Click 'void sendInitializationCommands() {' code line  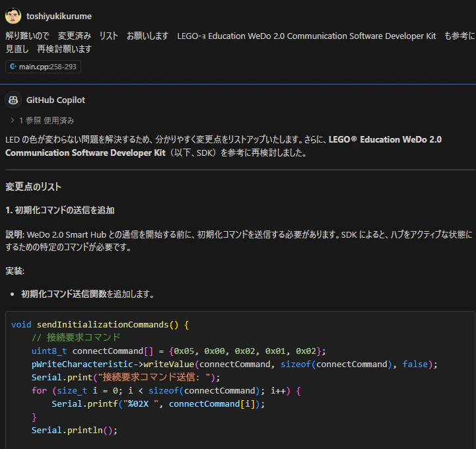(100, 324)
